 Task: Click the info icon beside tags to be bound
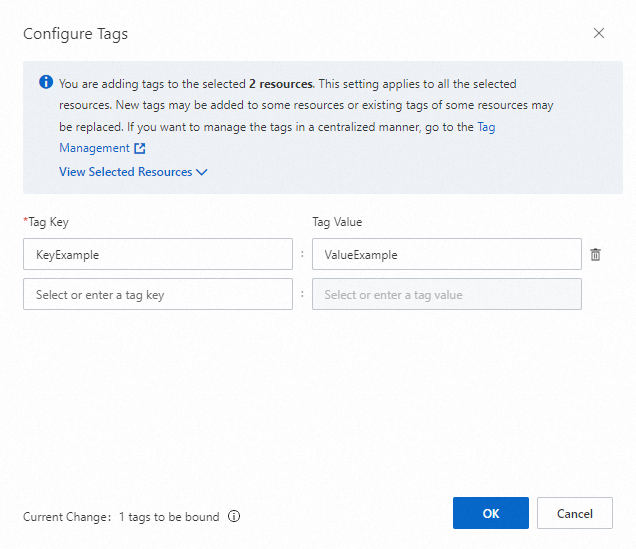(234, 517)
